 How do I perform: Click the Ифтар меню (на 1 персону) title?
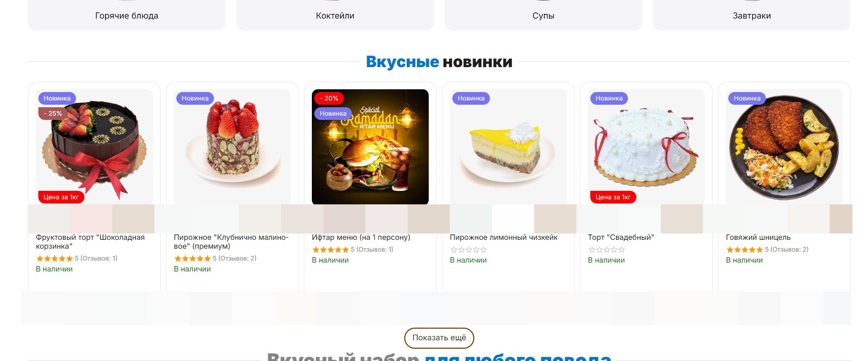pyautogui.click(x=361, y=237)
